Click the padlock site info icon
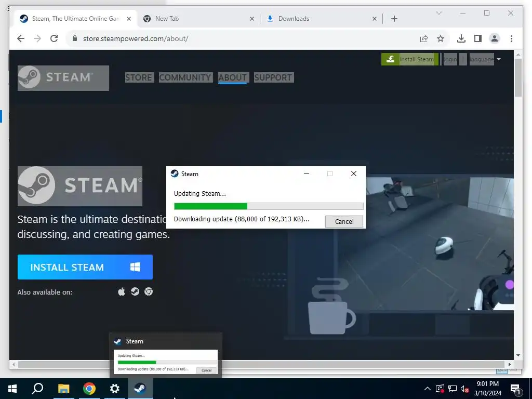This screenshot has width=532, height=399. 75,38
